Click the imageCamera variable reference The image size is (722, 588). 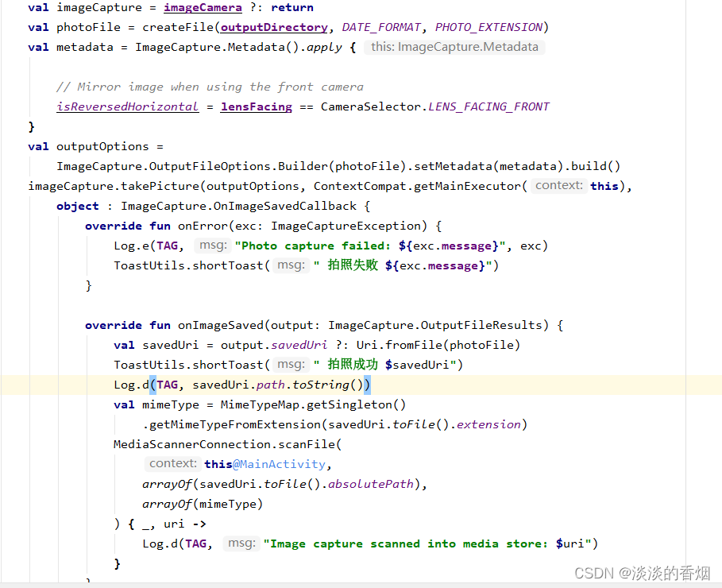click(203, 8)
